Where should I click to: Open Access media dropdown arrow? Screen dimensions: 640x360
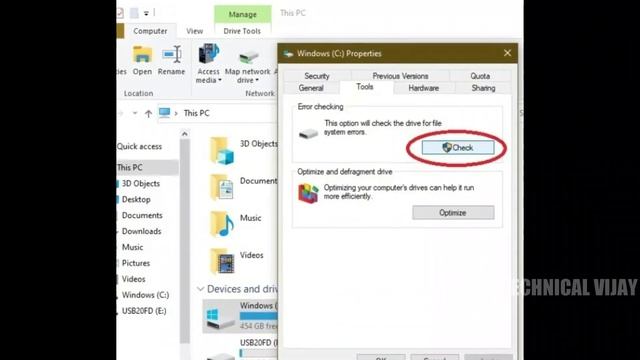pyautogui.click(x=220, y=80)
